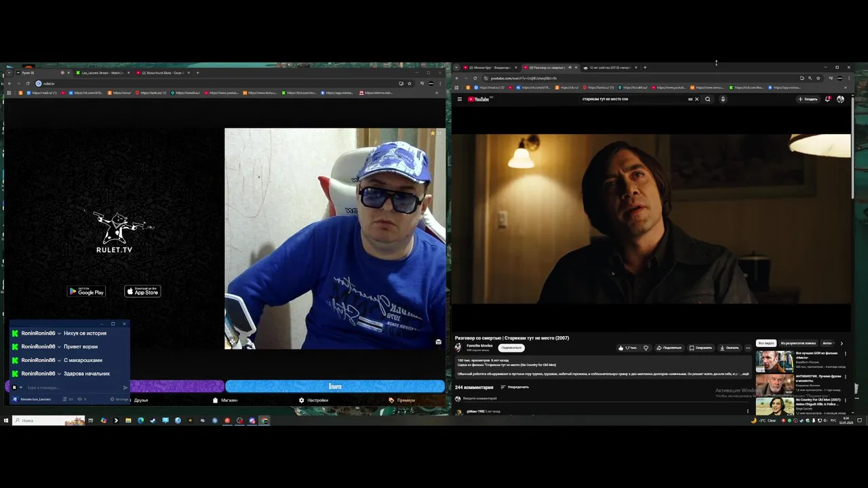The height and width of the screenshot is (488, 868).
Task: Select "Из результатов поиска" filter chip
Action: tap(798, 343)
